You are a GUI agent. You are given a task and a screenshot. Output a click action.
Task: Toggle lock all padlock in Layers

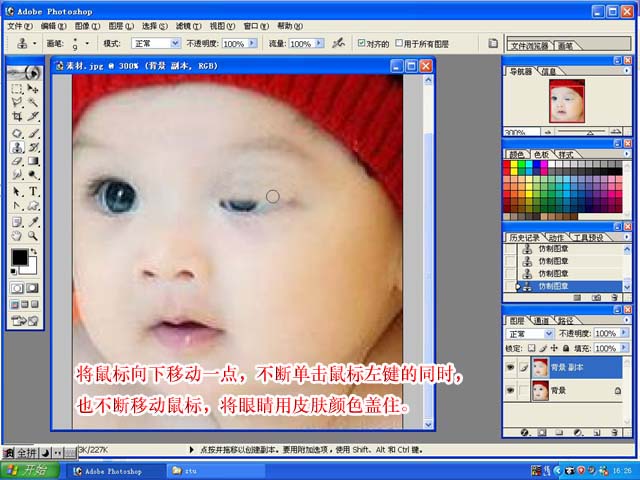(566, 348)
